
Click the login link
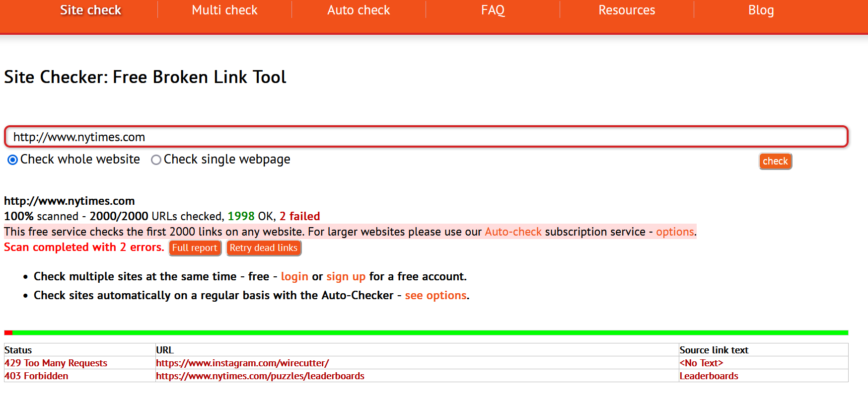(x=294, y=276)
